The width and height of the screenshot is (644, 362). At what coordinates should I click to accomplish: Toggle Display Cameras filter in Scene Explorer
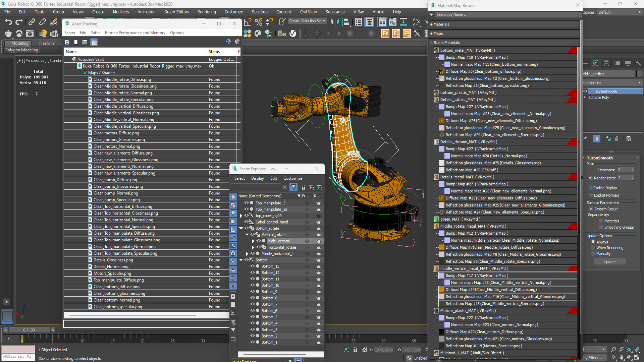pyautogui.click(x=233, y=221)
